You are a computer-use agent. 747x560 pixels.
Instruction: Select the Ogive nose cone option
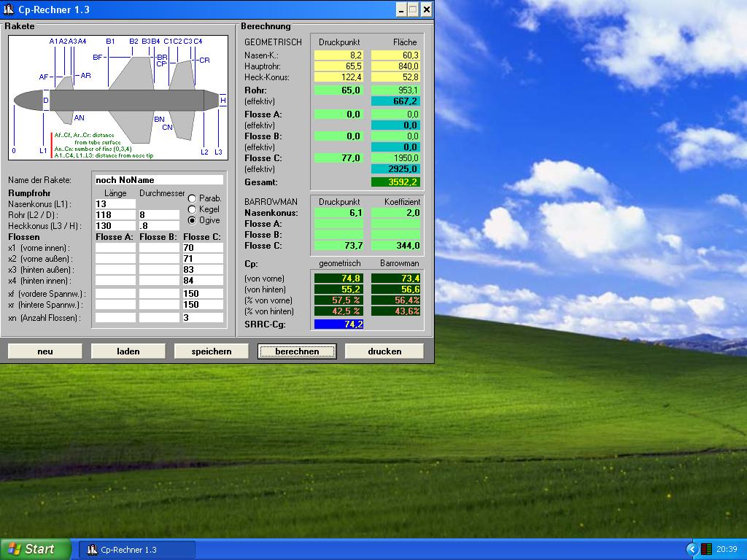pyautogui.click(x=192, y=220)
